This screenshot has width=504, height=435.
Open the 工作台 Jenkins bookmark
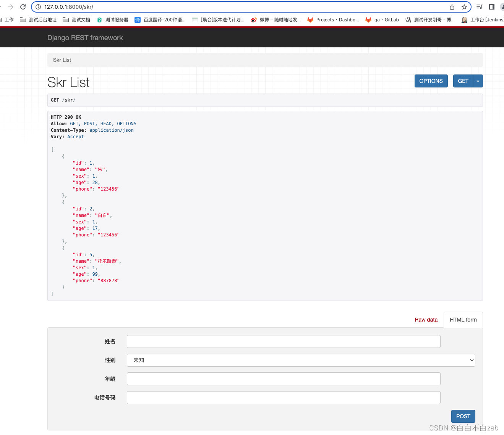click(483, 20)
